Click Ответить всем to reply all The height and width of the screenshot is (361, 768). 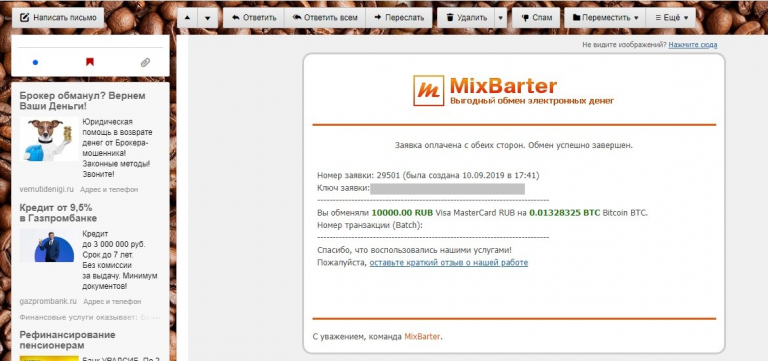click(325, 18)
